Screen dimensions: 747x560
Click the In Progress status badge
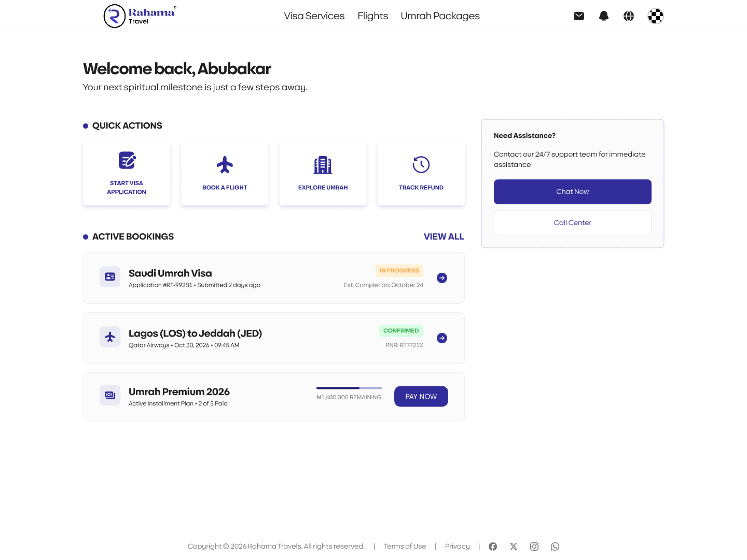coord(399,271)
